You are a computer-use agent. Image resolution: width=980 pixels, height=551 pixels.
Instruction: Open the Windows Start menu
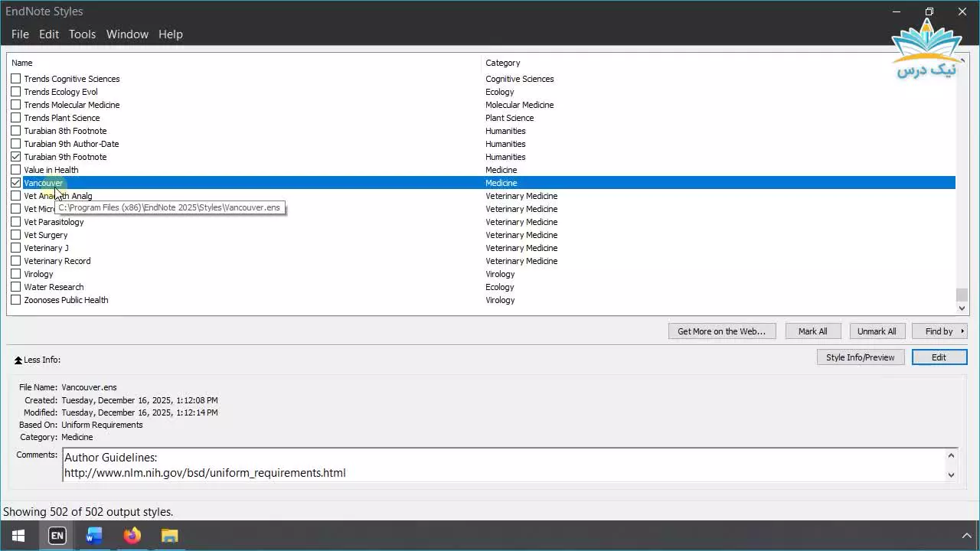(18, 536)
